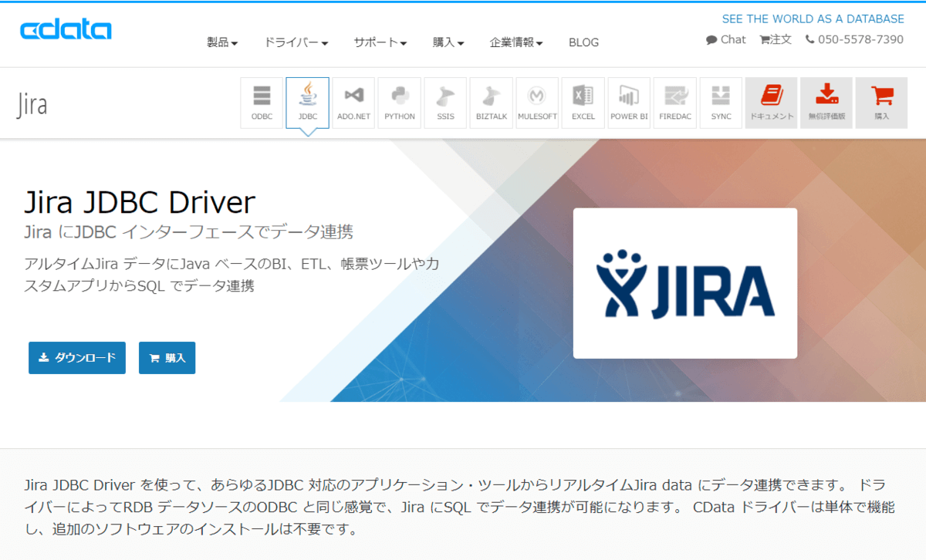The width and height of the screenshot is (926, 560).
Task: Click the blue ダウンロード button
Action: click(x=77, y=358)
